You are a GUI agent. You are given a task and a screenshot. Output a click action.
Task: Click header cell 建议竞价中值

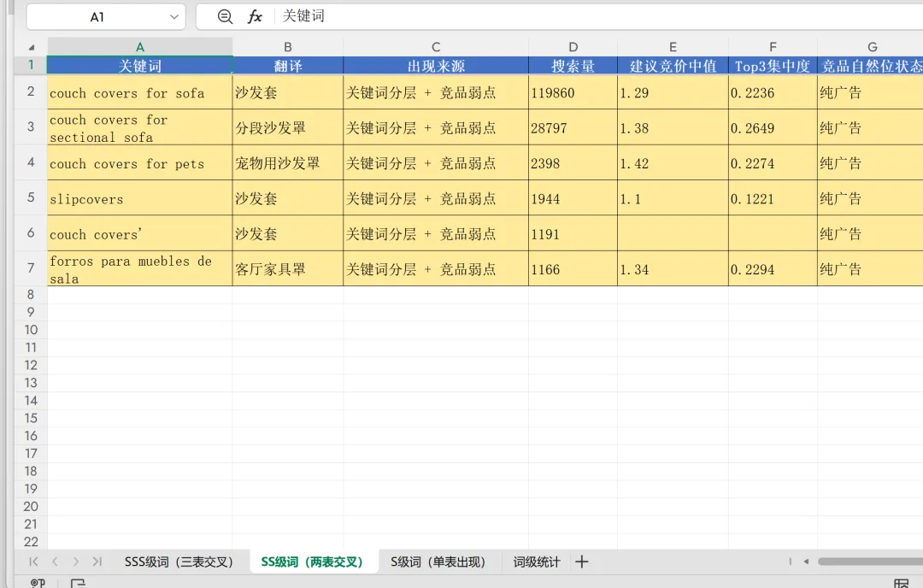(x=673, y=65)
